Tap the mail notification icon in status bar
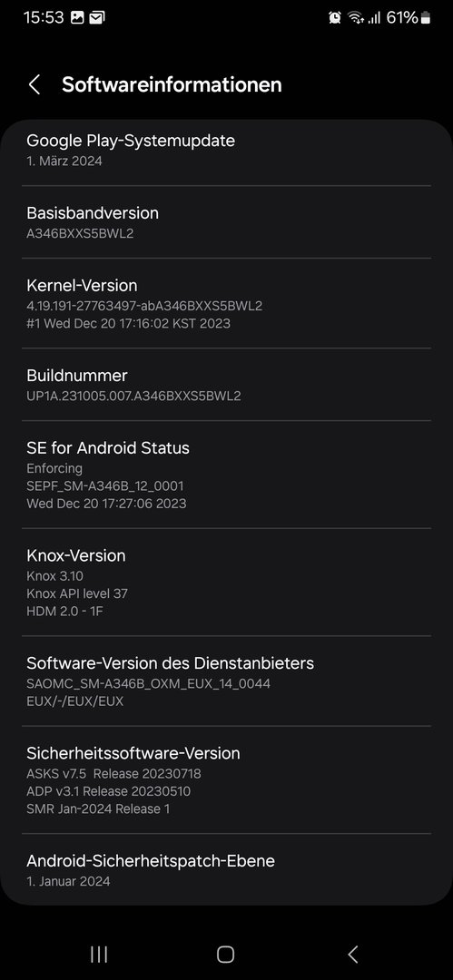Screen dimensions: 453x980 point(97,17)
